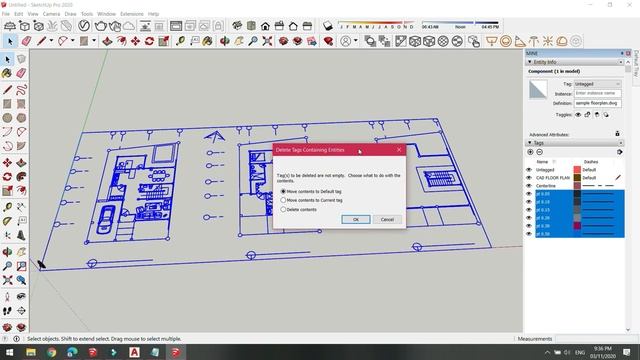Pick the Eraser tool in top toolbar
Image resolution: width=640 pixels, height=360 pixels.
coord(26,41)
